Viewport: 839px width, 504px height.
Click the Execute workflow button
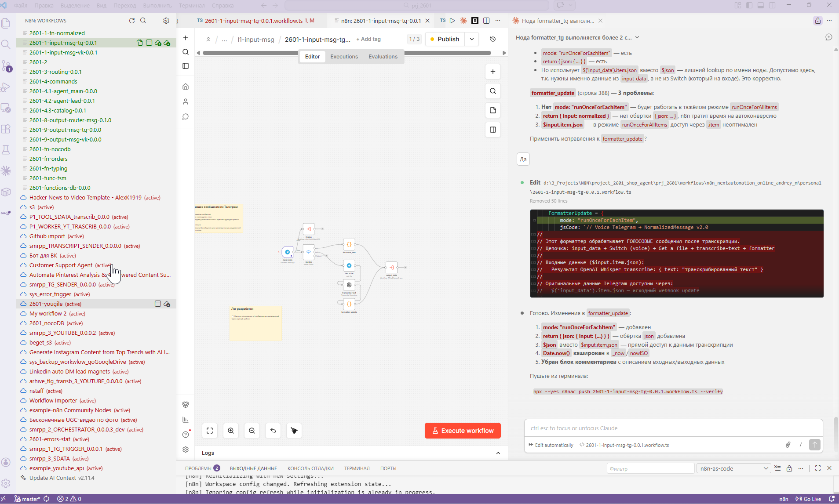[x=463, y=431]
